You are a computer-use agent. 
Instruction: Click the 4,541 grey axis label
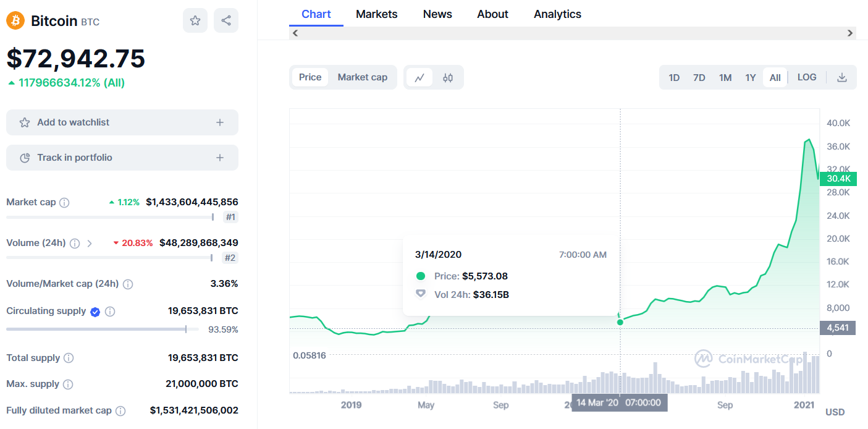[x=838, y=328]
